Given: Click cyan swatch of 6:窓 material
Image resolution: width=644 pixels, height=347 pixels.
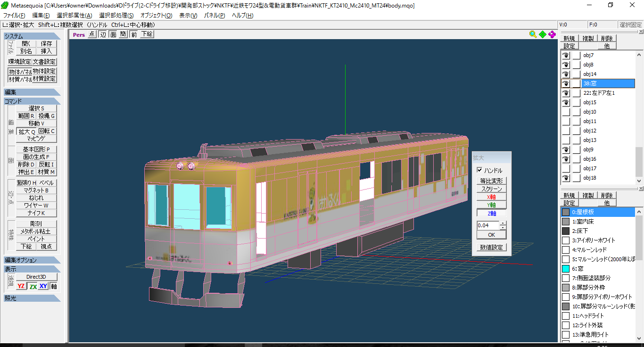Looking at the screenshot, I should coord(566,269).
